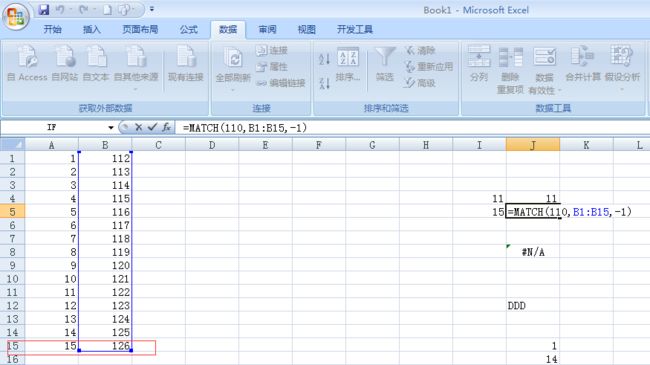Screen dimensions: 650x365
Task: Select column J header
Action: (x=533, y=145)
